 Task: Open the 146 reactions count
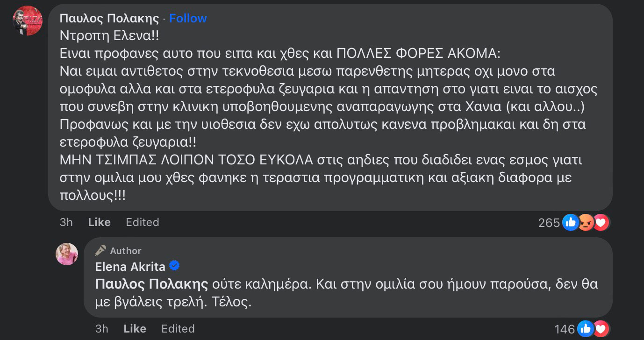(x=565, y=329)
